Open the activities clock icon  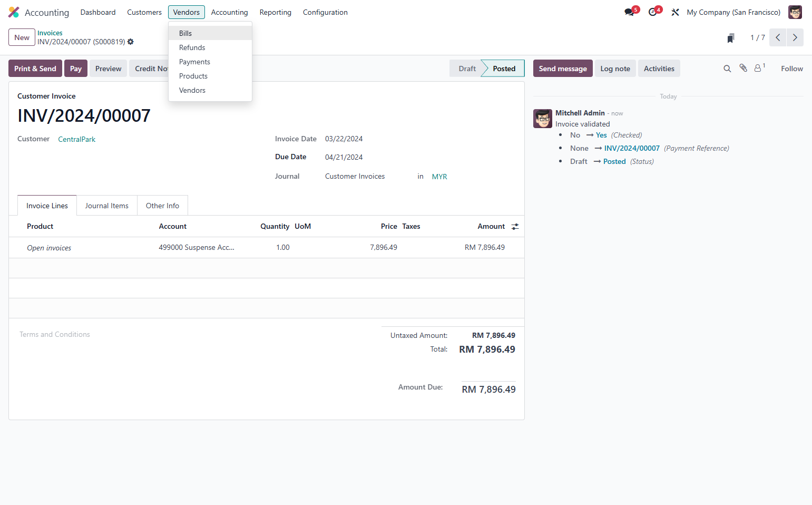coord(653,12)
